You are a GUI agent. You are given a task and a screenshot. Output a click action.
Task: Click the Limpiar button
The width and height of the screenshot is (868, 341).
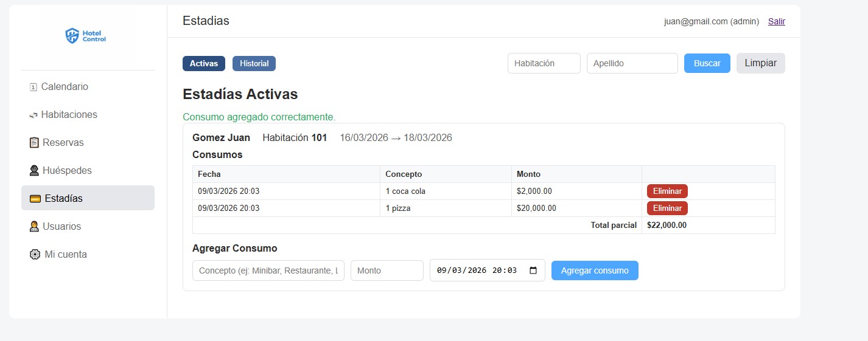click(x=761, y=63)
